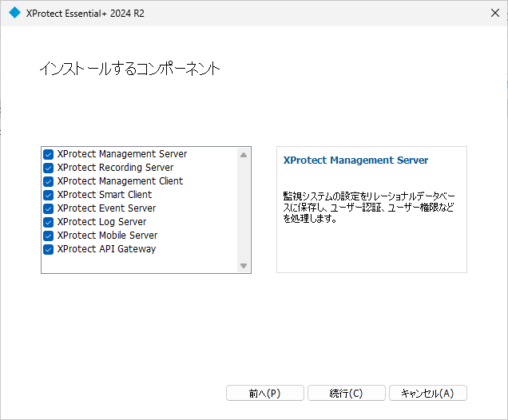Uncheck the XProtect Mobile Server checkbox
Viewport: 508px width, 420px height.
[48, 236]
